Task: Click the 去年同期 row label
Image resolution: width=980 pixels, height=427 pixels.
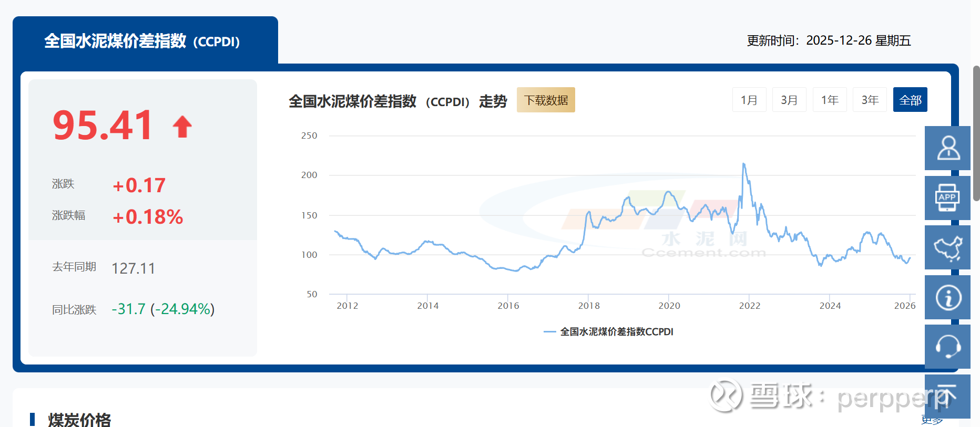Action: pyautogui.click(x=74, y=267)
